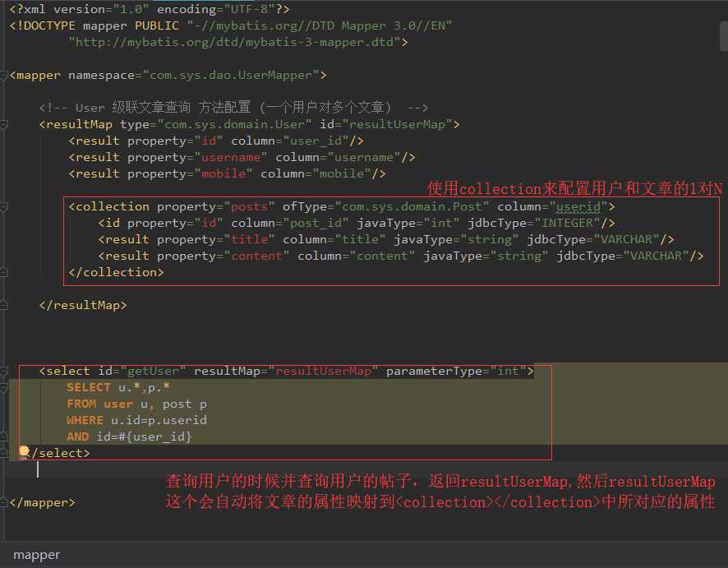Click the vertical scrollbar thumb of the editor
This screenshot has width=728, height=568.
point(723,36)
